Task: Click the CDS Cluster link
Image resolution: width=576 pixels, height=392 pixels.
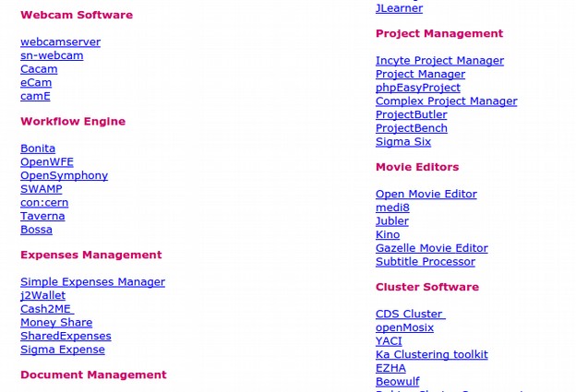Action: click(411, 315)
